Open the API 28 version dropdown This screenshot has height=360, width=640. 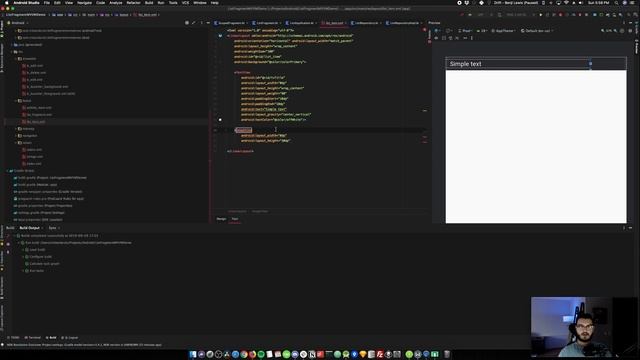pos(482,31)
